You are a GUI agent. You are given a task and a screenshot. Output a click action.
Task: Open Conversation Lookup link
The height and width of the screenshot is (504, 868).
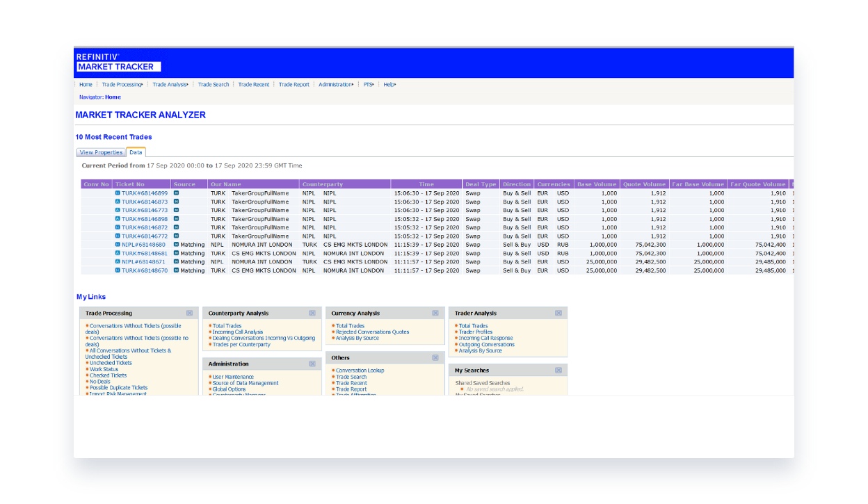tap(360, 371)
